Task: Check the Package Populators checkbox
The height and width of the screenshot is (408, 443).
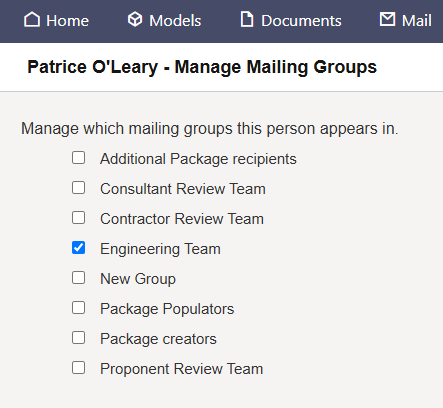Action: [78, 308]
